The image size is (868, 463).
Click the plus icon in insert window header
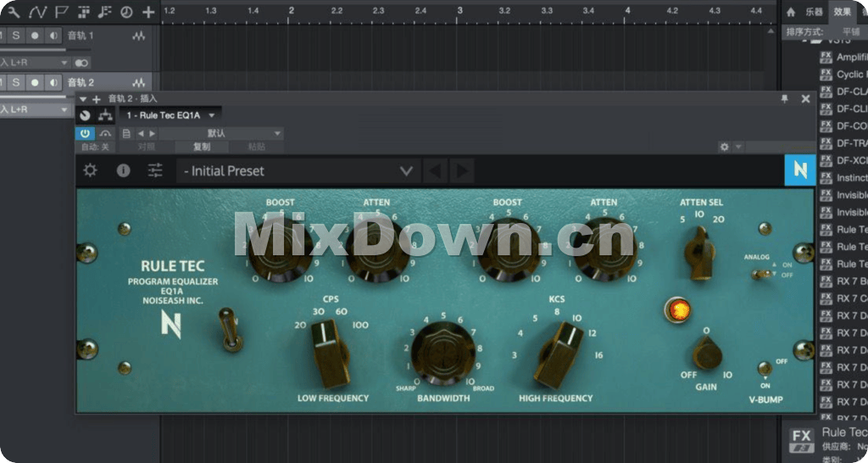97,99
